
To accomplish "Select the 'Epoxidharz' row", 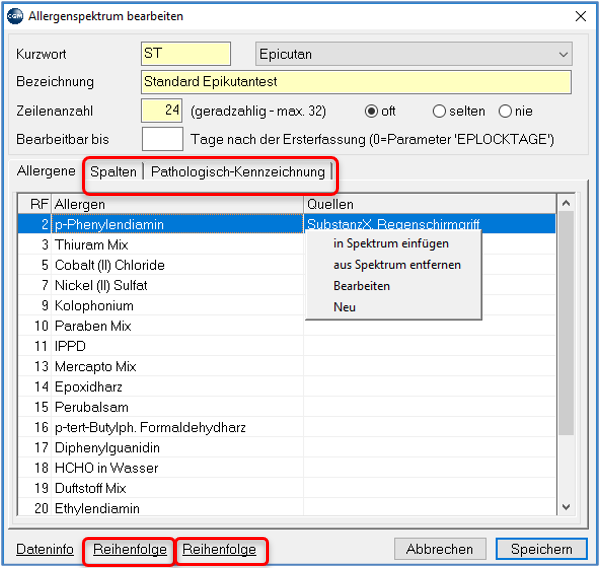I will click(287, 387).
